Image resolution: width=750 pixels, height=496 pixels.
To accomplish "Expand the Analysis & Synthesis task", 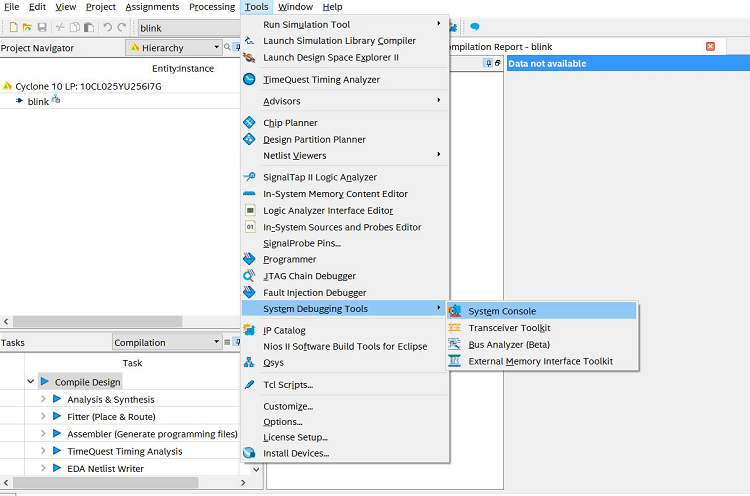I will tap(43, 398).
